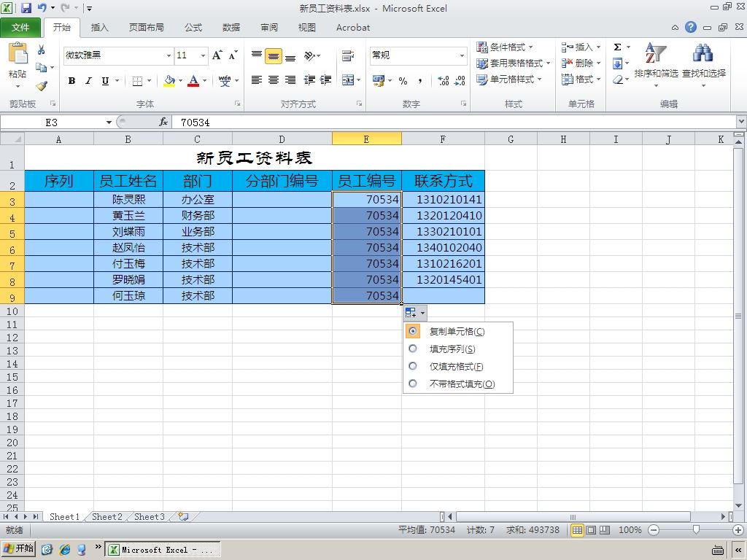Viewport: 747px width, 560px height.
Task: Click Microsoft Excel taskbar button
Action: point(162,550)
